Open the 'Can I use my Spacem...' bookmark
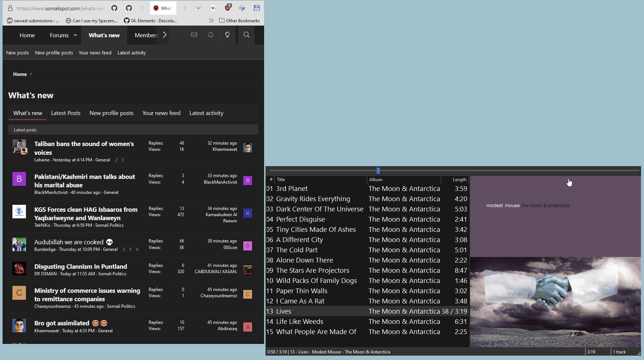Image resolution: width=644 pixels, height=360 pixels. [x=92, y=20]
